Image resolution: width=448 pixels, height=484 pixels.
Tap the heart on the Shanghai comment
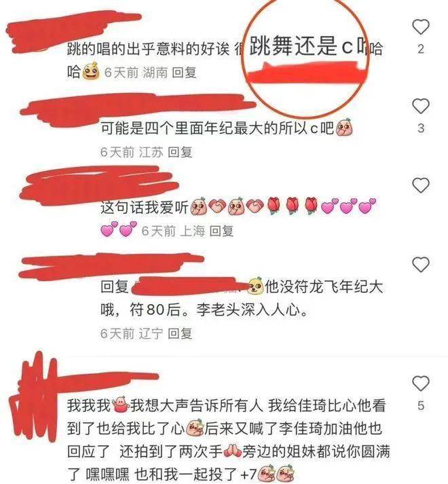point(421,185)
